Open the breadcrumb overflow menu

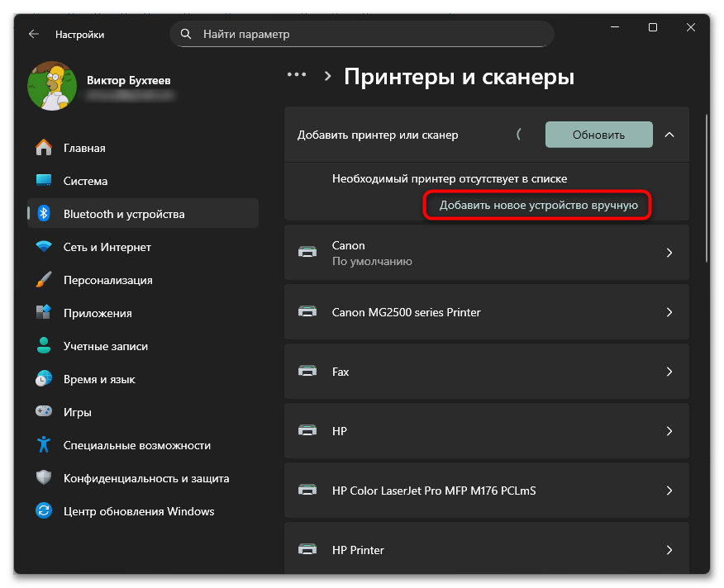[297, 73]
